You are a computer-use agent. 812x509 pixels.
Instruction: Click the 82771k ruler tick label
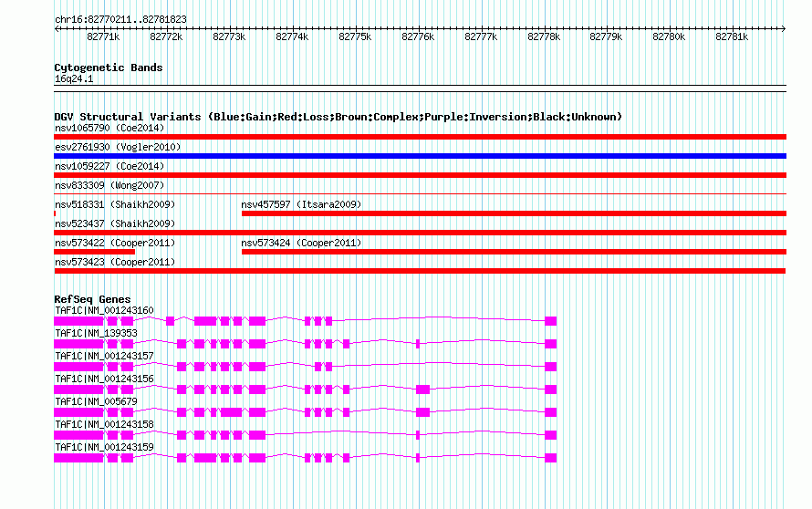103,36
